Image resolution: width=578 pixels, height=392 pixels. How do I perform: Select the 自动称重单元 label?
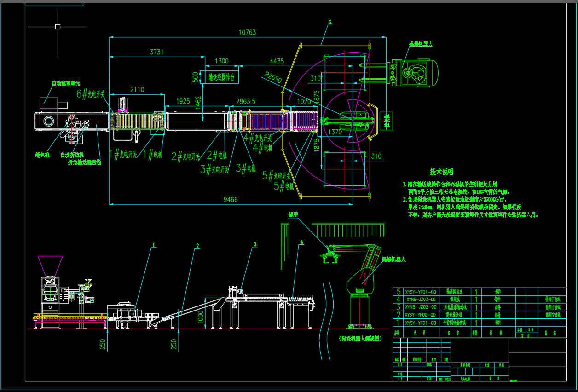click(66, 84)
